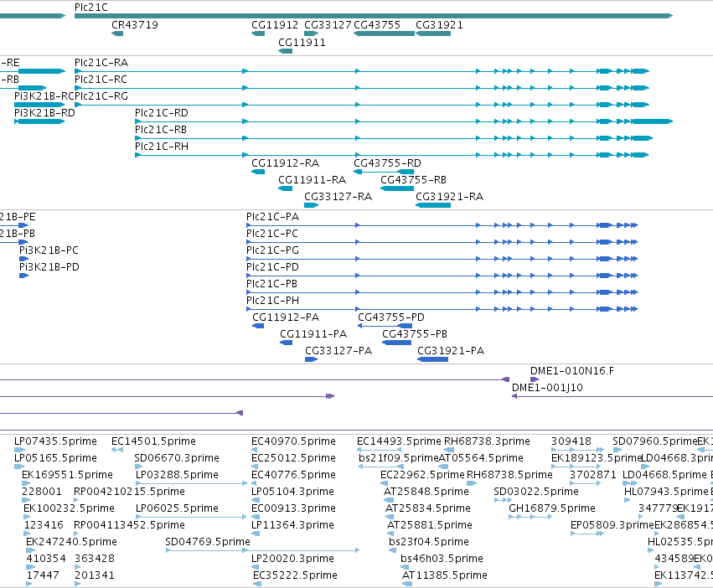713x588 pixels.
Task: Select the AT25848.5prime EST label
Action: pos(426,492)
